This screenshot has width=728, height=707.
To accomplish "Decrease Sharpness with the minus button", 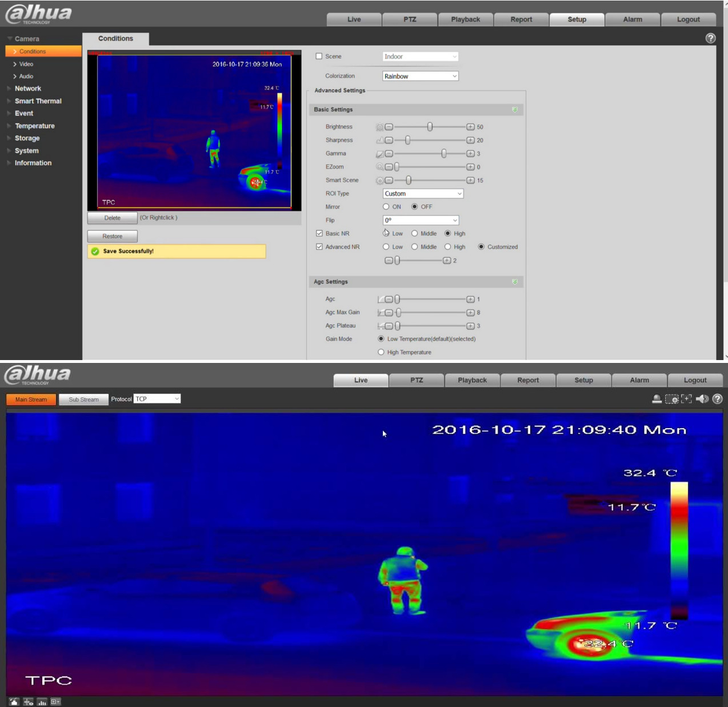I will (x=389, y=140).
